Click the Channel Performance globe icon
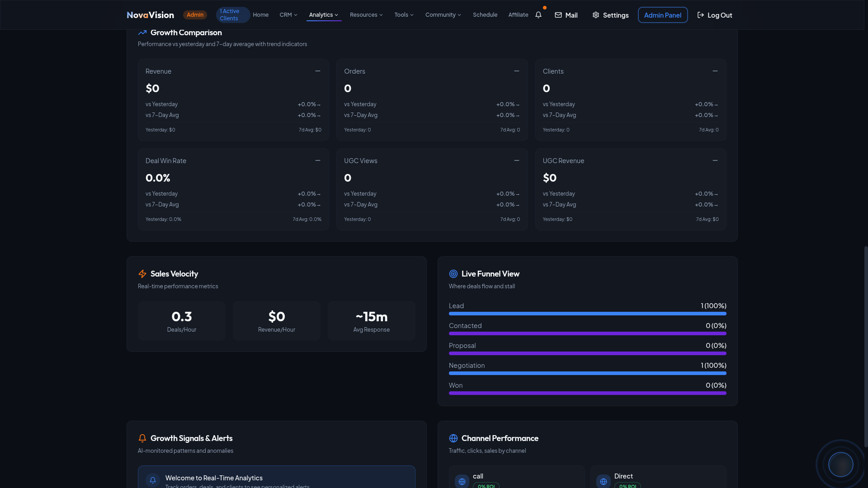The image size is (868, 488). [x=453, y=438]
